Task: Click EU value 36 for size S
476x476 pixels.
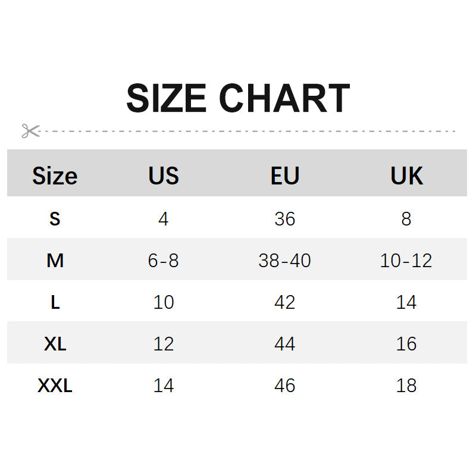Action: 285,219
